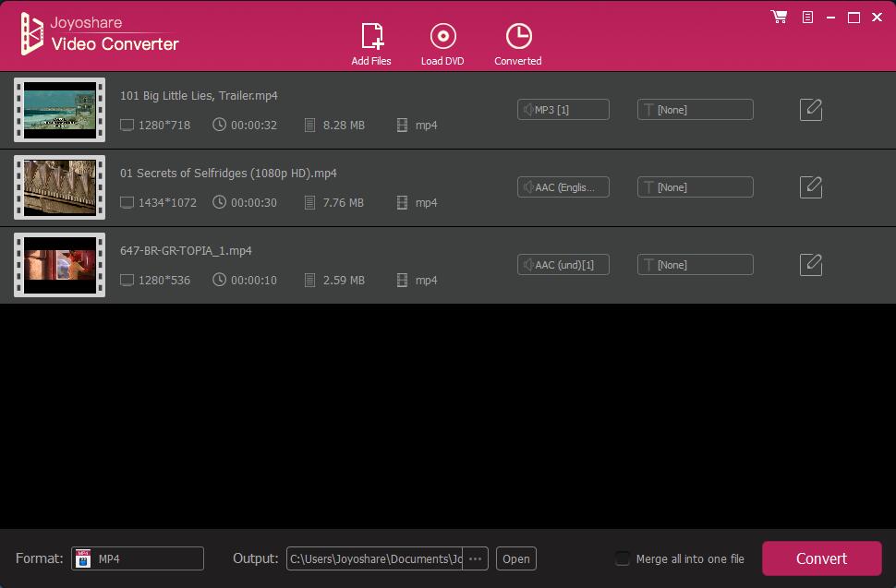Click the Add Files icon
The width and height of the screenshot is (896, 588).
[372, 36]
